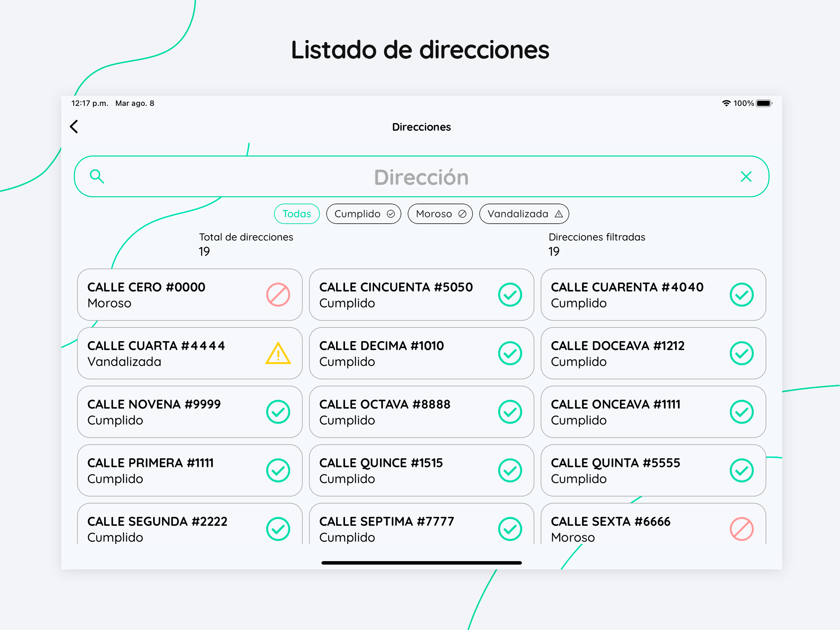Screen dimensions: 840x630
Task: Click the checkmark icon on CALLE NOVENA #9999
Action: point(278,412)
